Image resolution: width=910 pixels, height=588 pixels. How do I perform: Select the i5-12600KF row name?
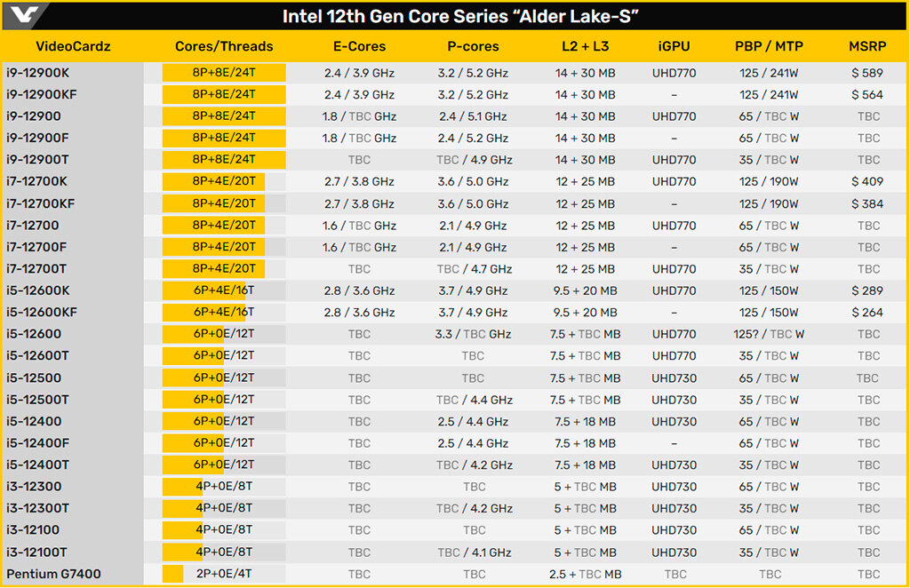pyautogui.click(x=42, y=313)
